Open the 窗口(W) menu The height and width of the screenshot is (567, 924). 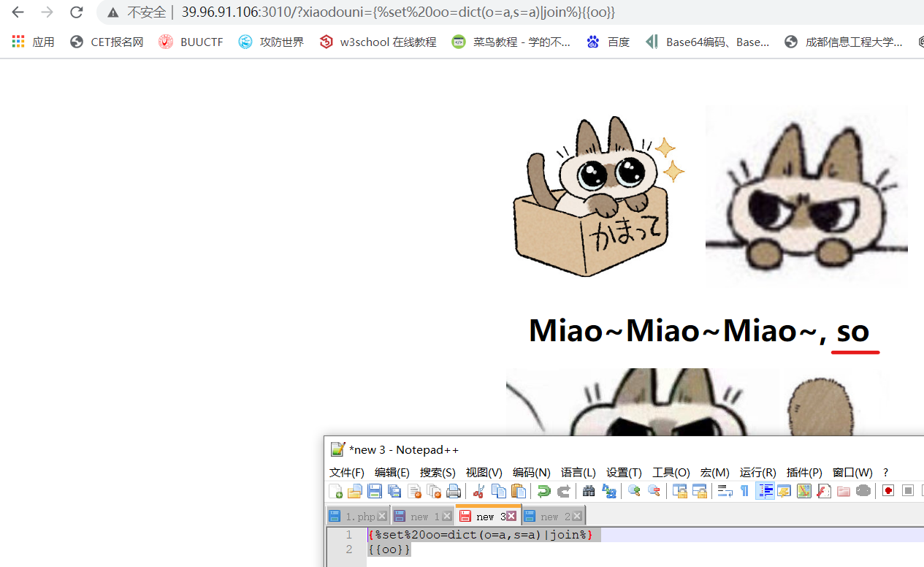pyautogui.click(x=852, y=473)
